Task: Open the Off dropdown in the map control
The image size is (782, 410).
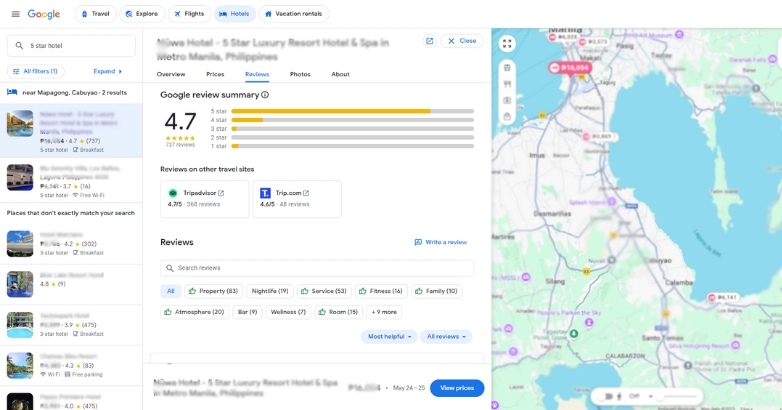Action: click(x=640, y=397)
